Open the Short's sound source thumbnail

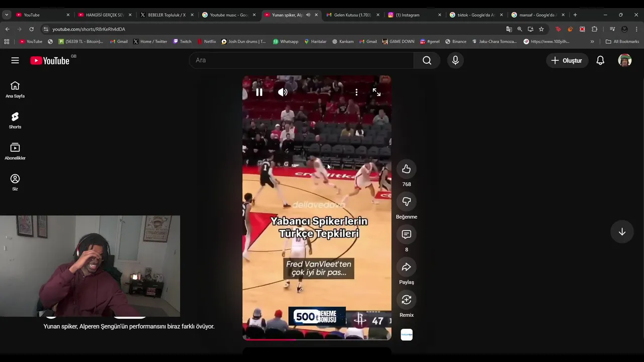(x=407, y=335)
